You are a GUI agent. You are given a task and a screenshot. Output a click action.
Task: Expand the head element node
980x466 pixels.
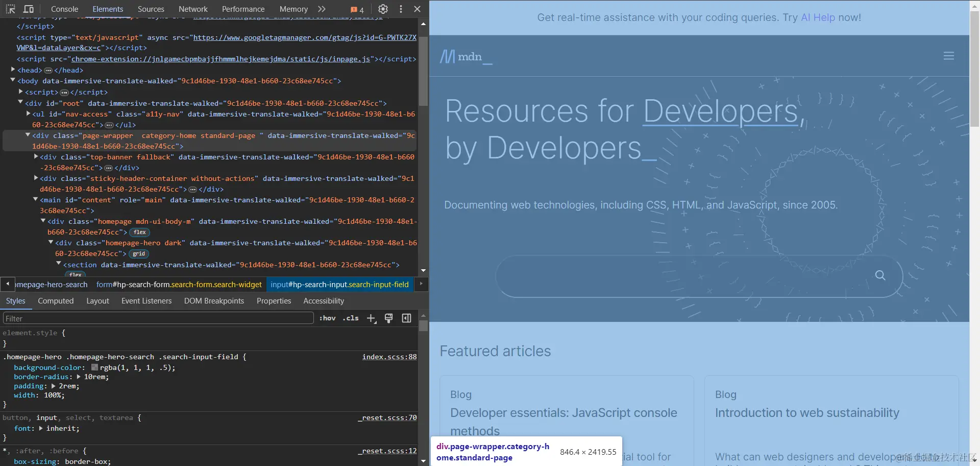tap(13, 69)
